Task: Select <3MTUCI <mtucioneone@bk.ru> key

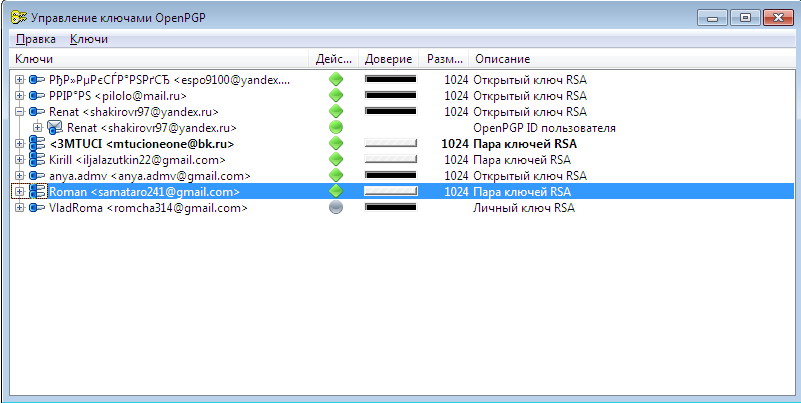Action: (x=142, y=144)
